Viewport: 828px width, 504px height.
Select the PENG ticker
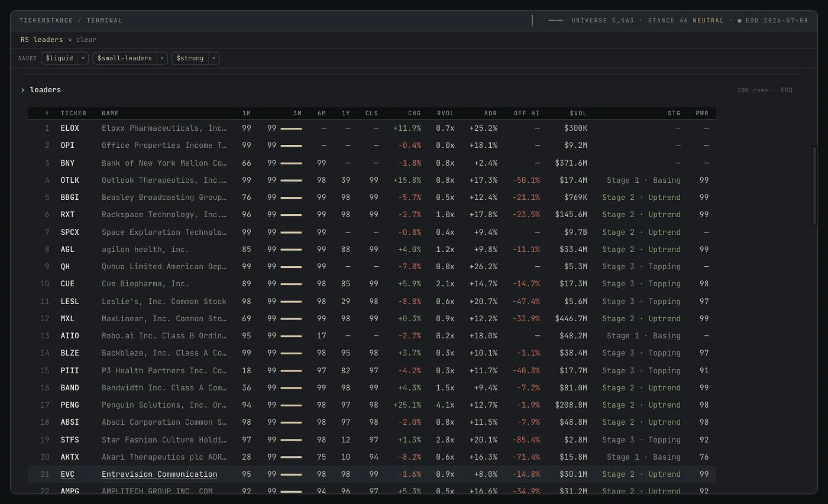tap(70, 405)
